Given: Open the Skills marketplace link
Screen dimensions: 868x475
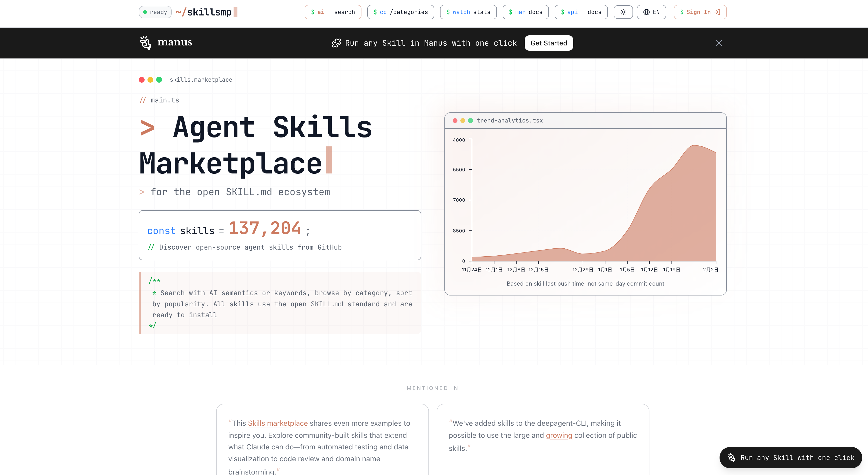Looking at the screenshot, I should (278, 423).
